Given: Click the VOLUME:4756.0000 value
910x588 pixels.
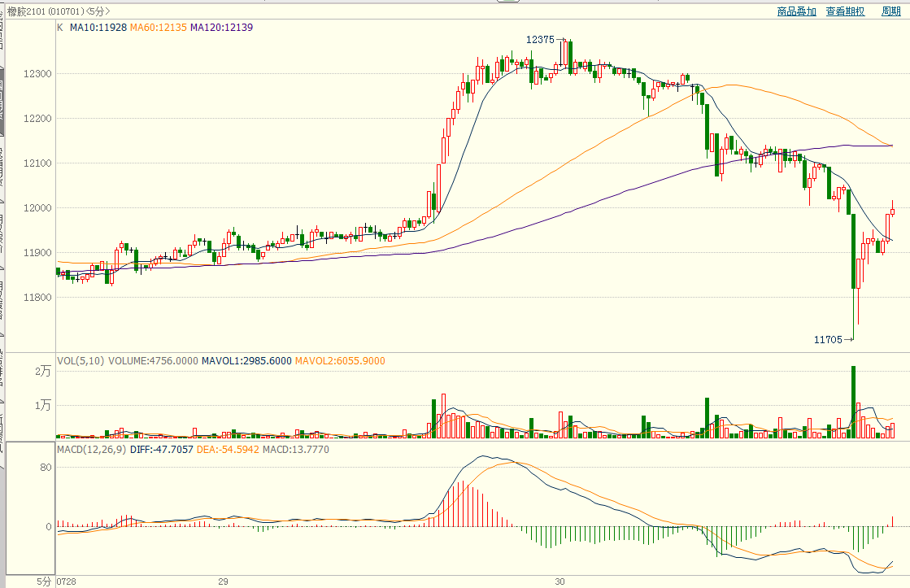Looking at the screenshot, I should point(153,361).
